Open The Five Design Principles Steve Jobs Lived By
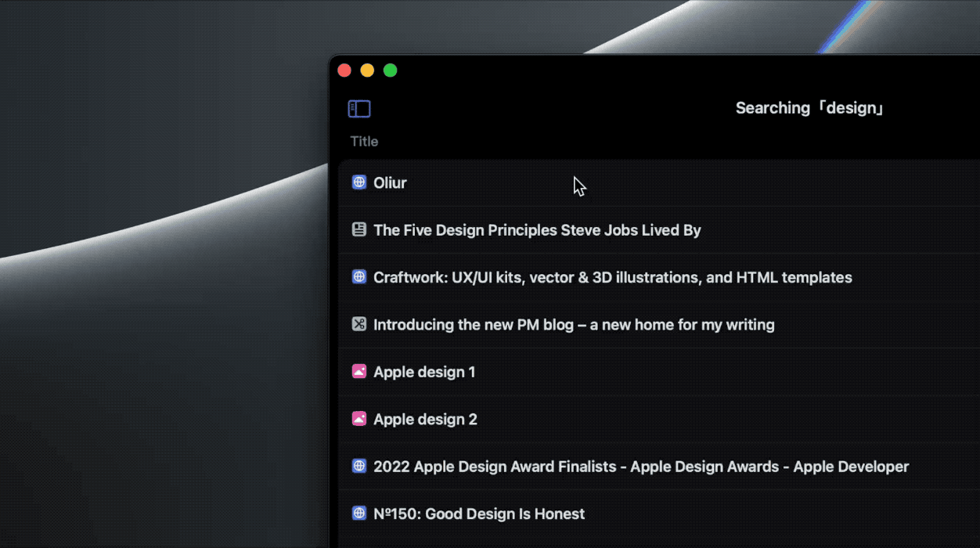The width and height of the screenshot is (980, 548). coord(537,230)
